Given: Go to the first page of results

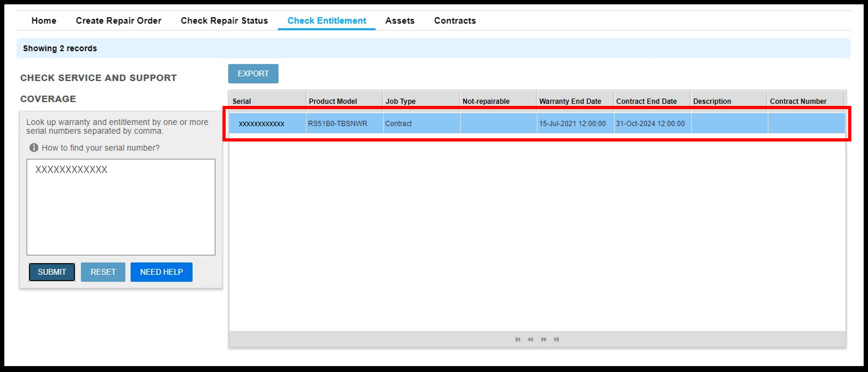Looking at the screenshot, I should pos(518,339).
